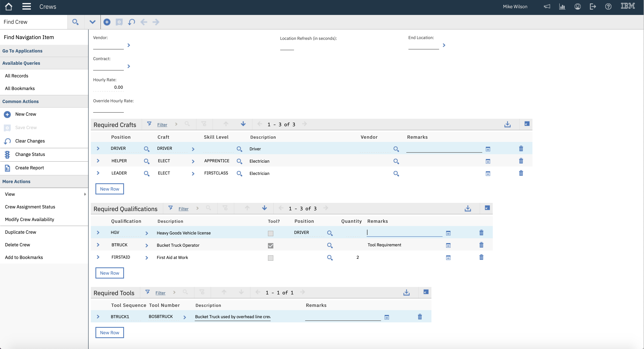Click the Home icon in the header
Image resolution: width=644 pixels, height=349 pixels.
8,7
